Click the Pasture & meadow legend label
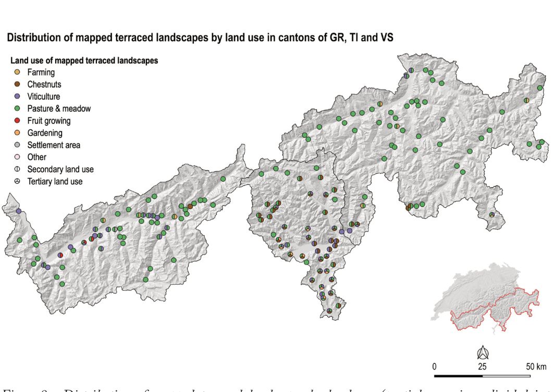 (59, 108)
